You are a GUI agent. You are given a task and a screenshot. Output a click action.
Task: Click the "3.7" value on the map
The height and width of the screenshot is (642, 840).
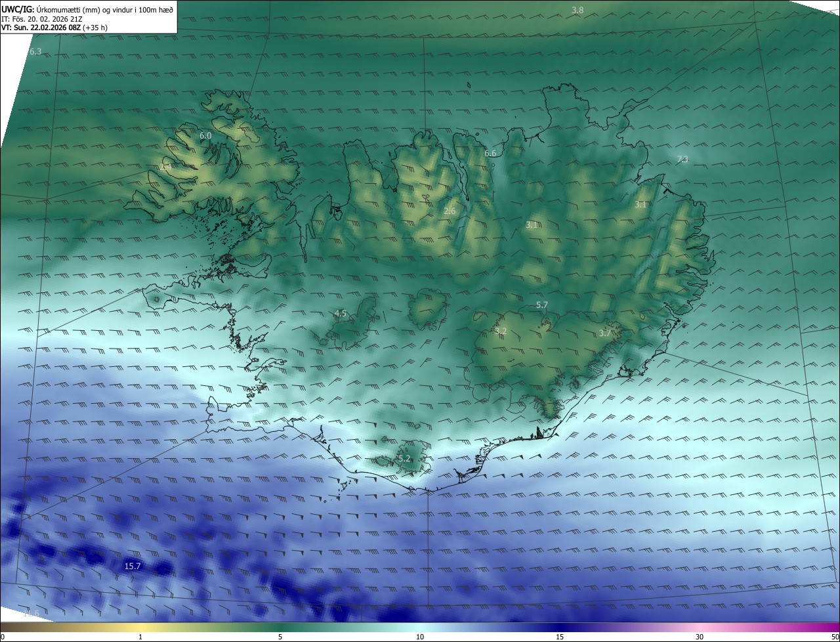coord(605,333)
